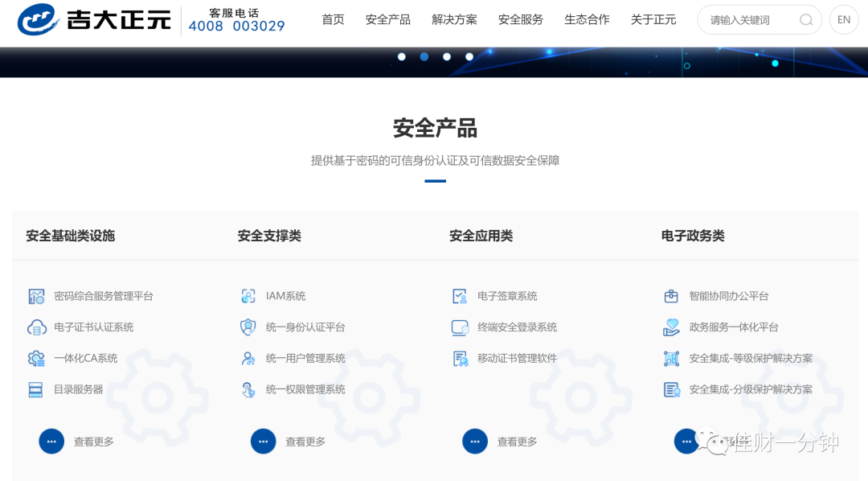Screen dimensions: 868x481
Task: Select the fourth banner carousel dot
Action: click(469, 56)
